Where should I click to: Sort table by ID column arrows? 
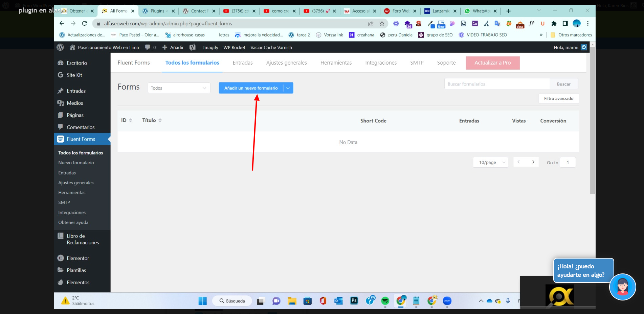coord(131,120)
